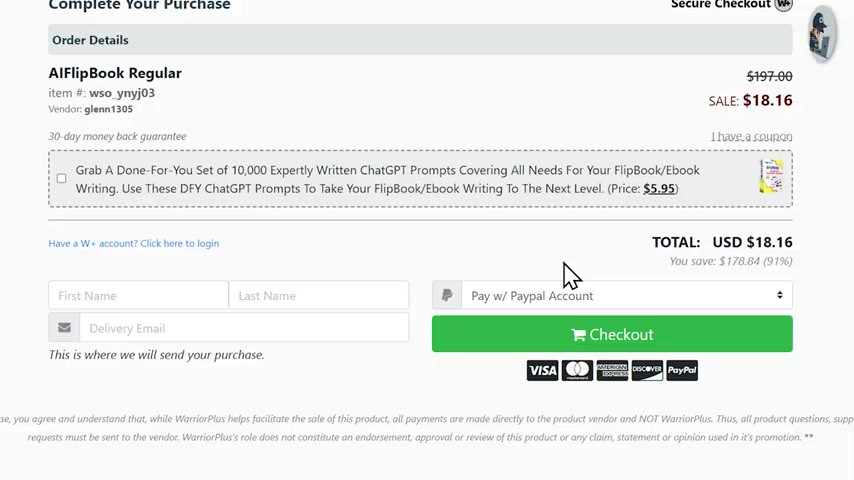Click the Discover card icon

pyautogui.click(x=647, y=370)
